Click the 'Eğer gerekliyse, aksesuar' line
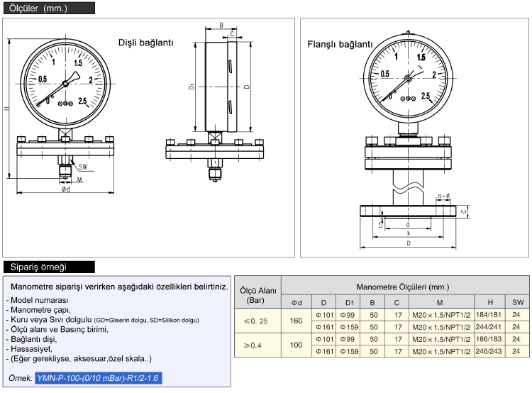This screenshot has width=532, height=393. point(79,358)
